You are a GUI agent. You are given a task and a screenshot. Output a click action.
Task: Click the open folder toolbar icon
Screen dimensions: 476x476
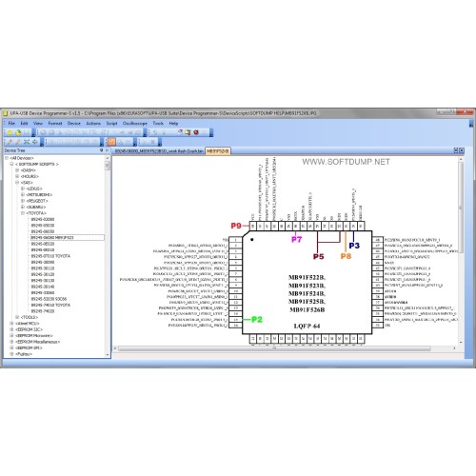pos(18,132)
